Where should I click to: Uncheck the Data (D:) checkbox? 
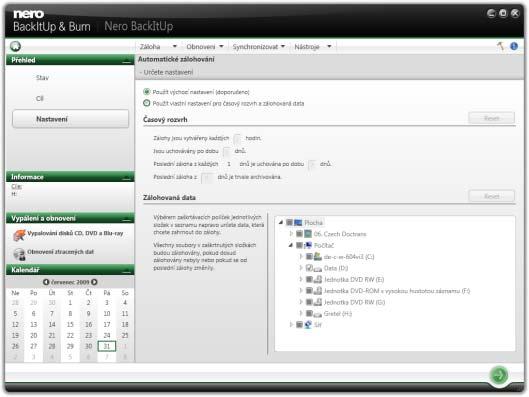pyautogui.click(x=309, y=268)
